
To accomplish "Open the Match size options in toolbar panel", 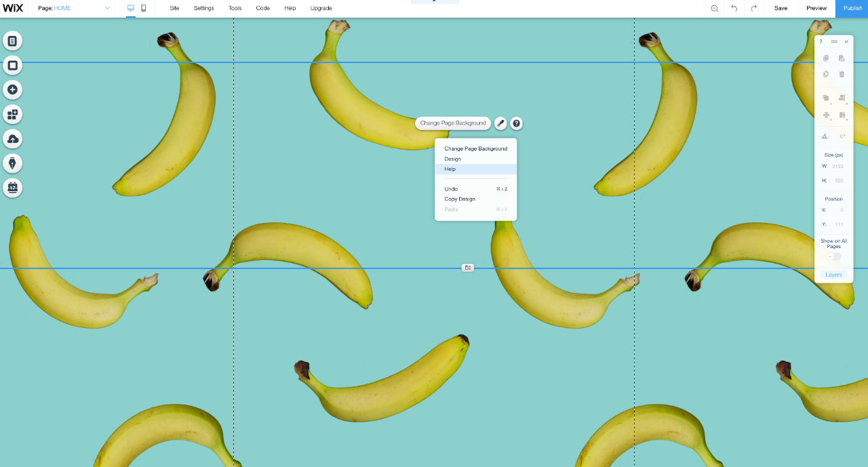I will pyautogui.click(x=842, y=115).
